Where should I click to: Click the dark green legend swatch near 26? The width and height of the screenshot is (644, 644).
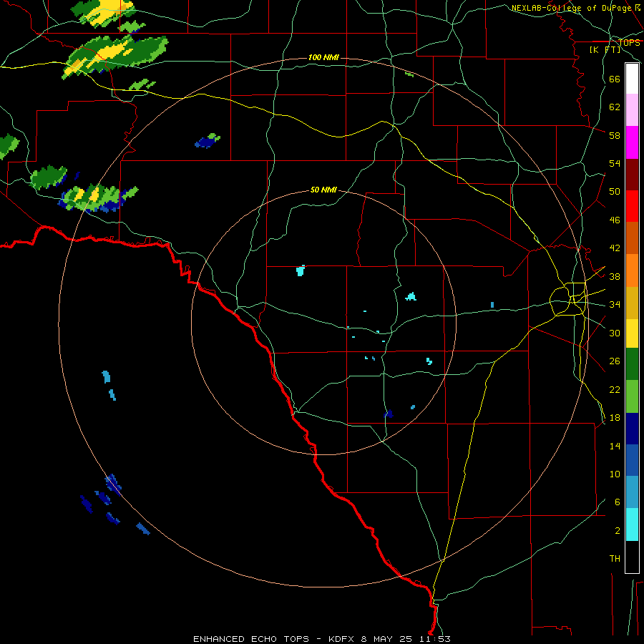[x=632, y=364]
